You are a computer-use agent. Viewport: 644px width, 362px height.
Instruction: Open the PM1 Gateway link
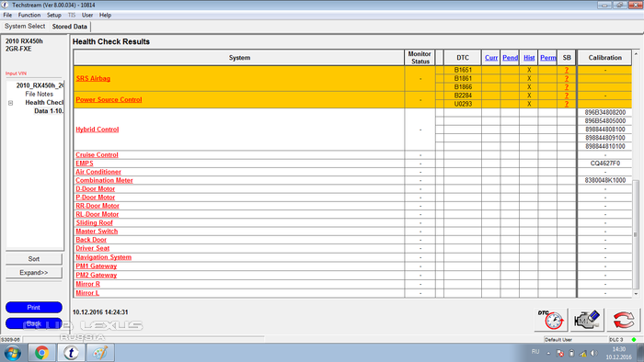pyautogui.click(x=96, y=266)
